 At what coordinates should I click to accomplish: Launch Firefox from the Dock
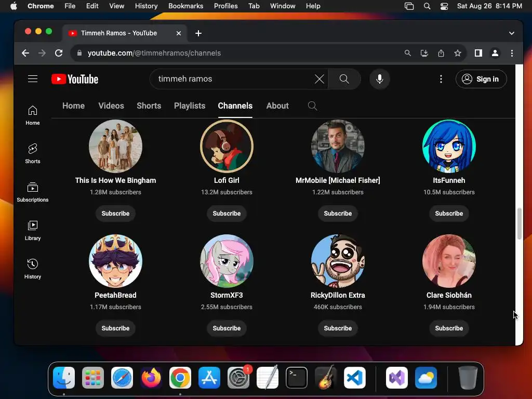click(x=151, y=378)
